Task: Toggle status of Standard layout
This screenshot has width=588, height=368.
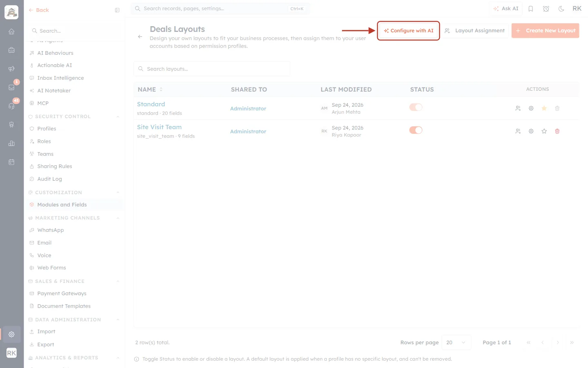Action: point(416,107)
